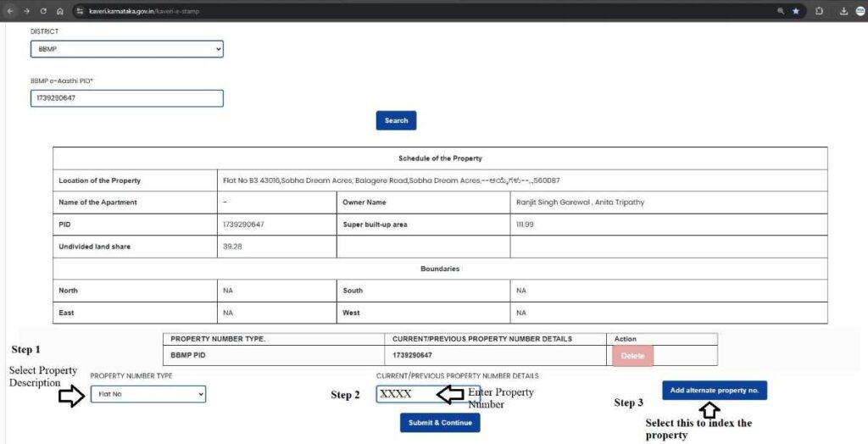Click Add alternate property no. button

(x=715, y=391)
